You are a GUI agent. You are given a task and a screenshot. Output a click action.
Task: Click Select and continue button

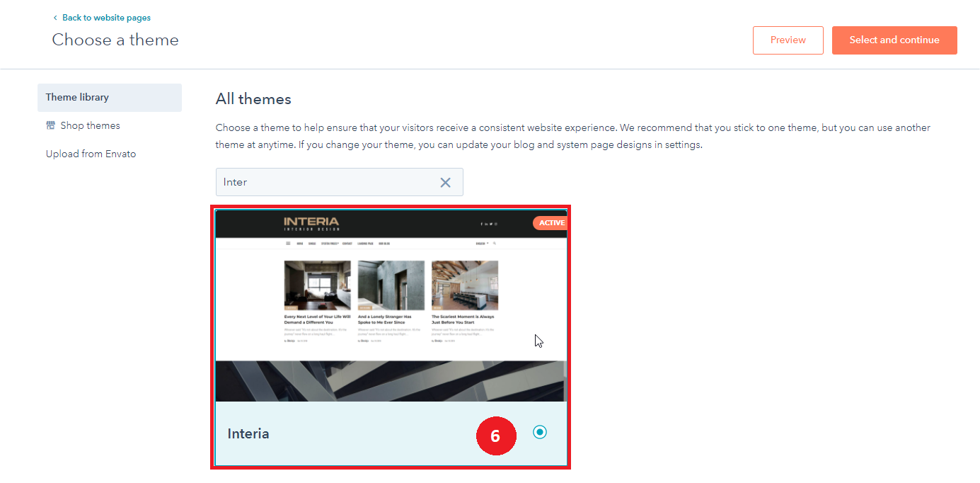pos(894,40)
